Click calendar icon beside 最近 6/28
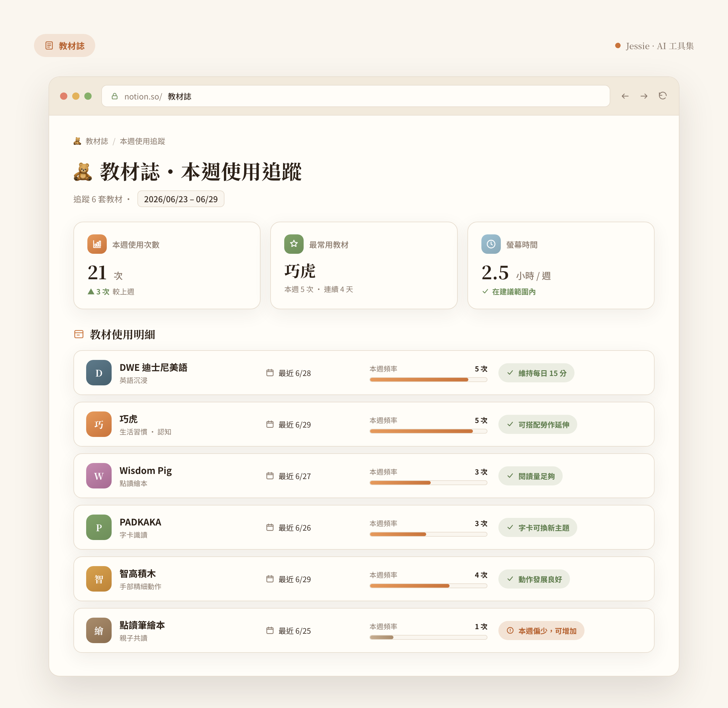The image size is (728, 708). tap(270, 373)
